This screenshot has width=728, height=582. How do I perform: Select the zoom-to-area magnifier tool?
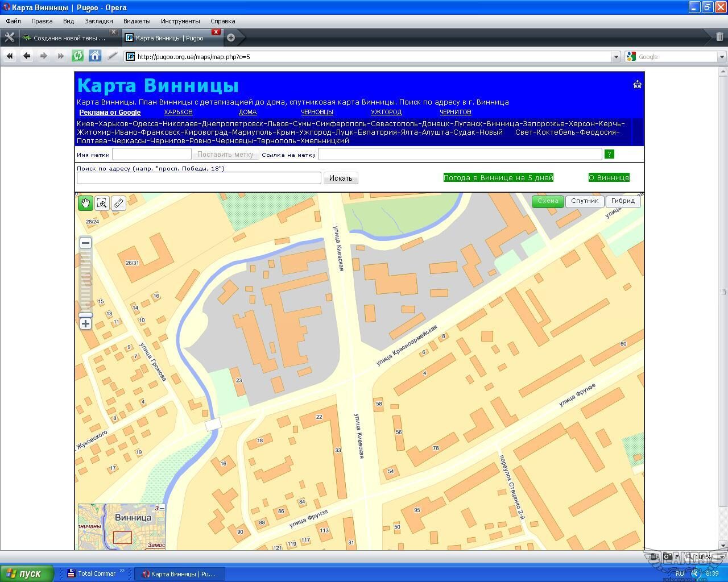pos(102,203)
